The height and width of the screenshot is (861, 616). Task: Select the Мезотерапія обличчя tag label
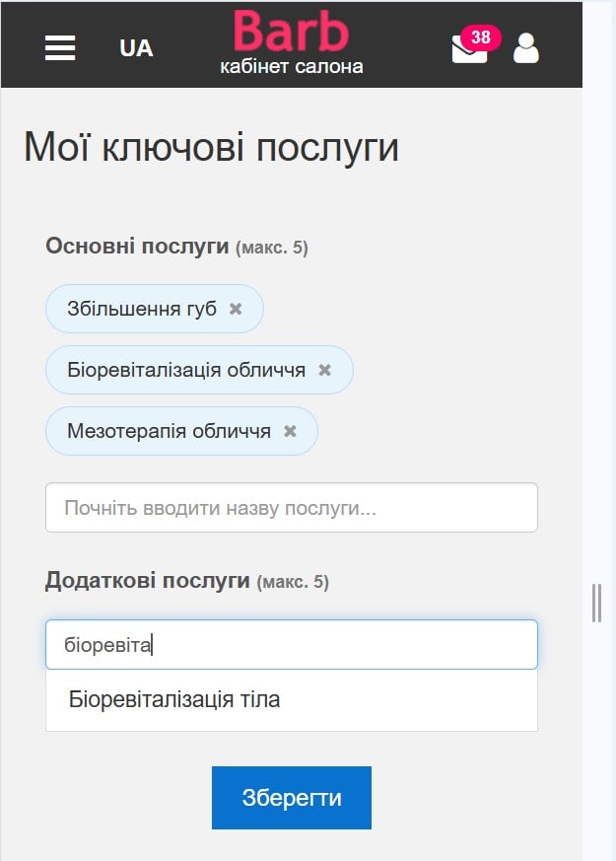[x=169, y=431]
